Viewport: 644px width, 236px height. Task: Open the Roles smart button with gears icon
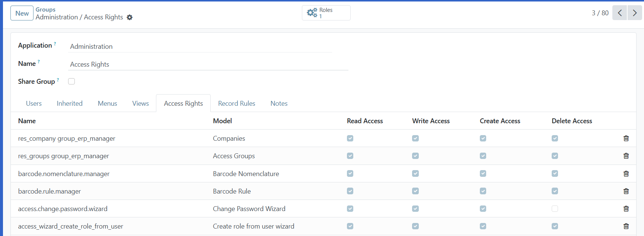click(326, 13)
